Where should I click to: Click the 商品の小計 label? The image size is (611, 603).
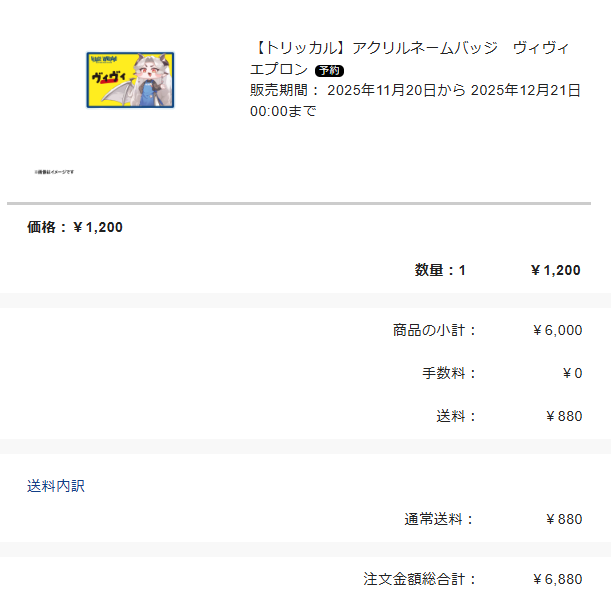click(x=435, y=330)
